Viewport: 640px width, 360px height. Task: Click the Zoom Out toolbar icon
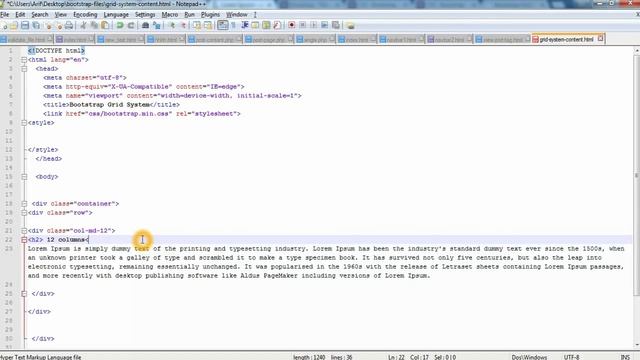pyautogui.click(x=183, y=26)
